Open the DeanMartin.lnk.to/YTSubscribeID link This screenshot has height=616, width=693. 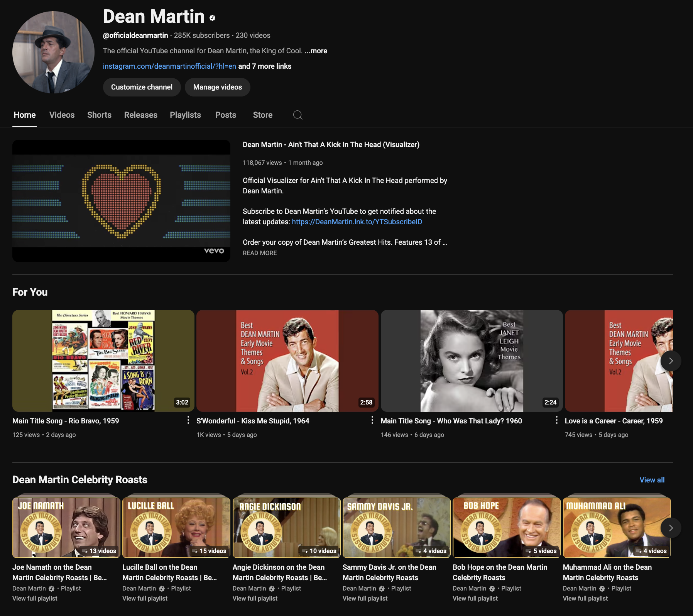click(357, 222)
